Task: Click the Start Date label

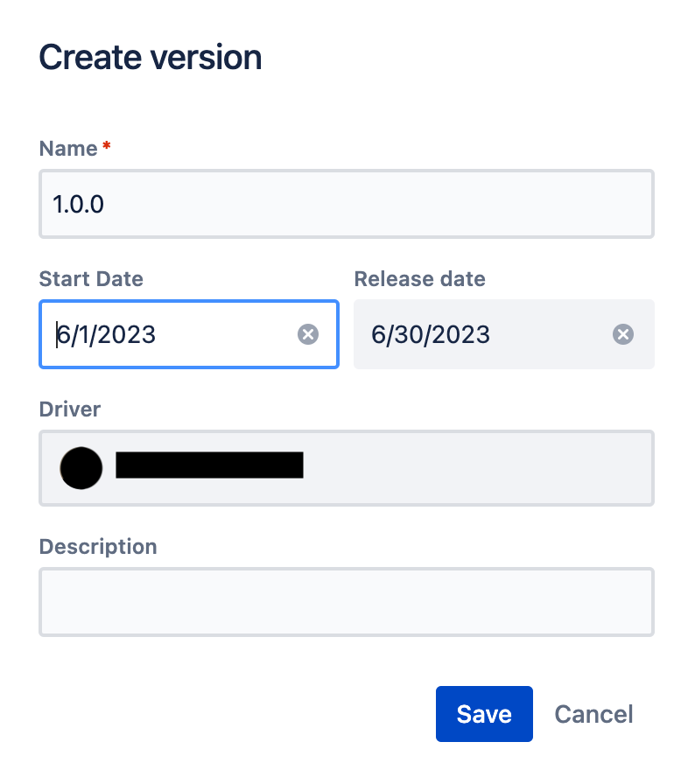Action: tap(91, 279)
